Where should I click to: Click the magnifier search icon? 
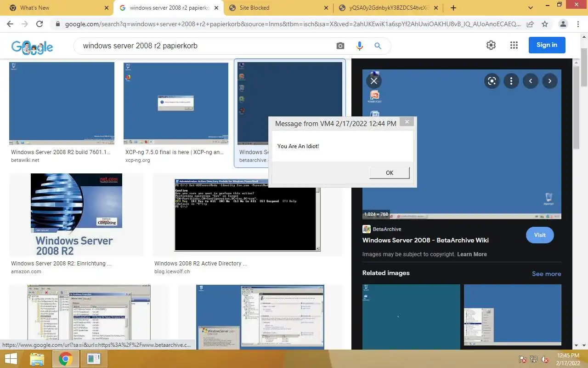click(378, 46)
